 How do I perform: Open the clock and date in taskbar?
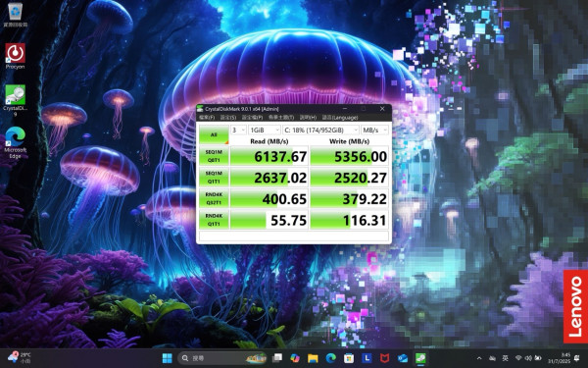coord(560,358)
